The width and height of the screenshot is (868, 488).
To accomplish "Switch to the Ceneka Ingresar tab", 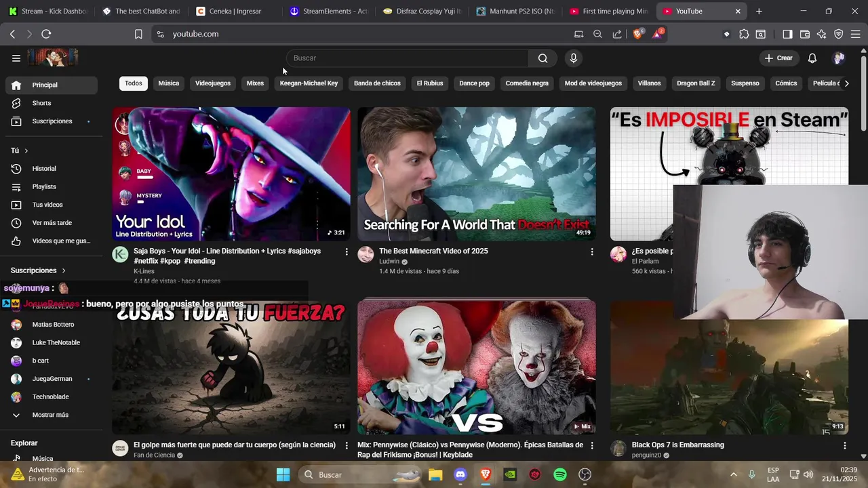I will [236, 11].
